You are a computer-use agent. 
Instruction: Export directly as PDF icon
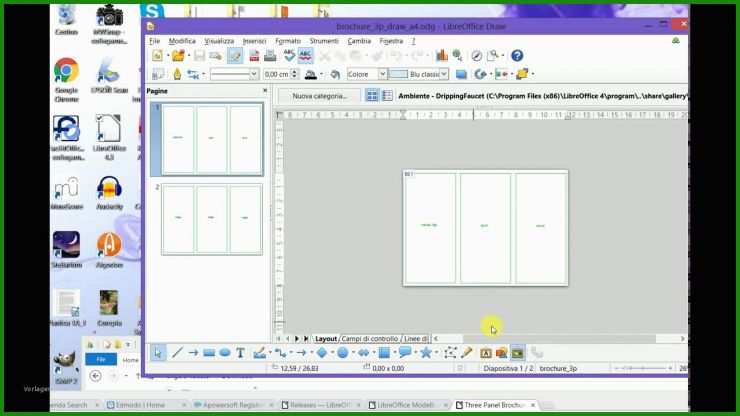point(254,56)
